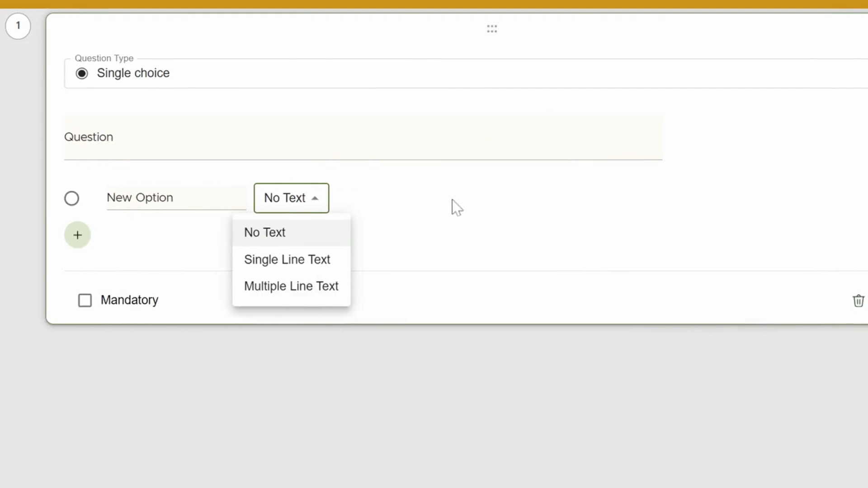Click the Mandatory label text

129,300
